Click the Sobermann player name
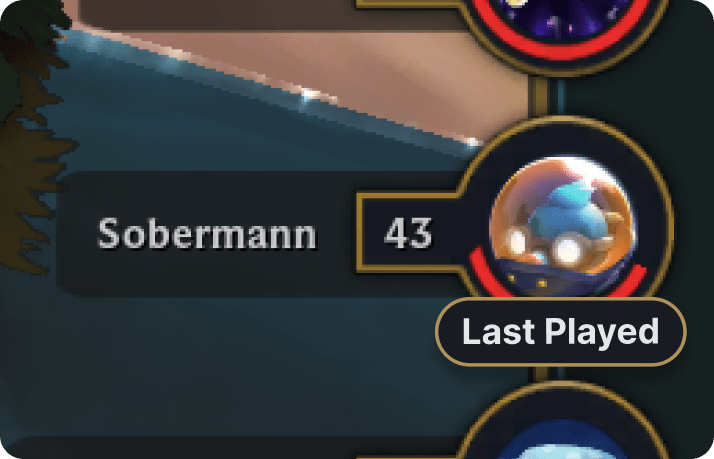The image size is (714, 459). point(207,234)
